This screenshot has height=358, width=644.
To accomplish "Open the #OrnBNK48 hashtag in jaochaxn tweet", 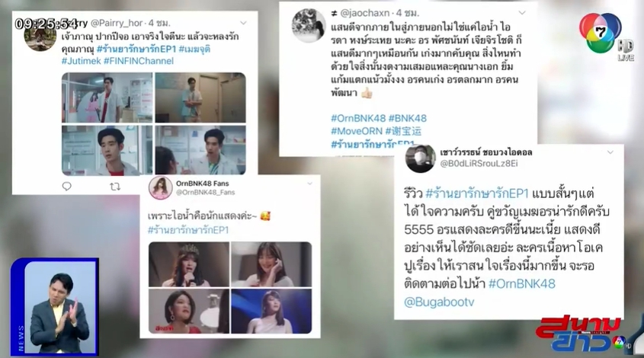I will pyautogui.click(x=358, y=118).
